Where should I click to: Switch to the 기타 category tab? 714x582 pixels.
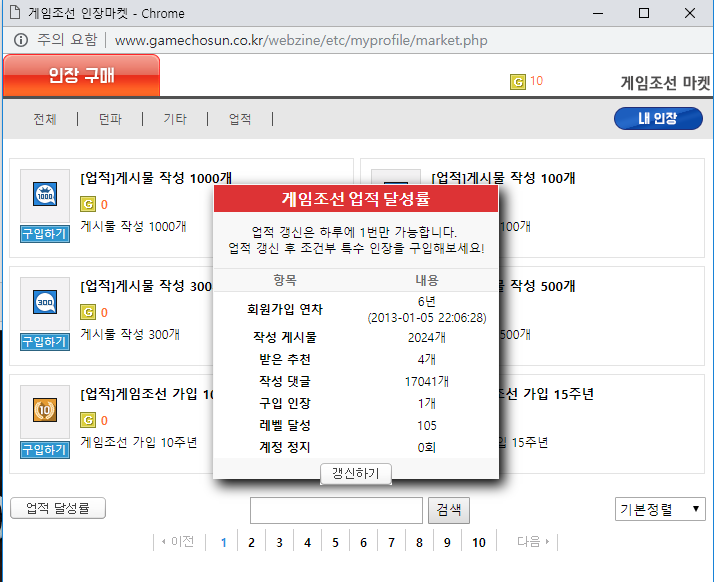pos(175,119)
